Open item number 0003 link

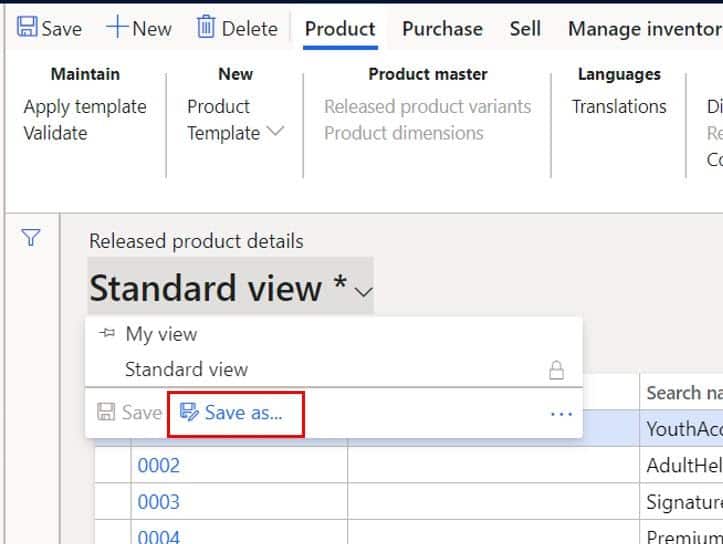(x=158, y=502)
